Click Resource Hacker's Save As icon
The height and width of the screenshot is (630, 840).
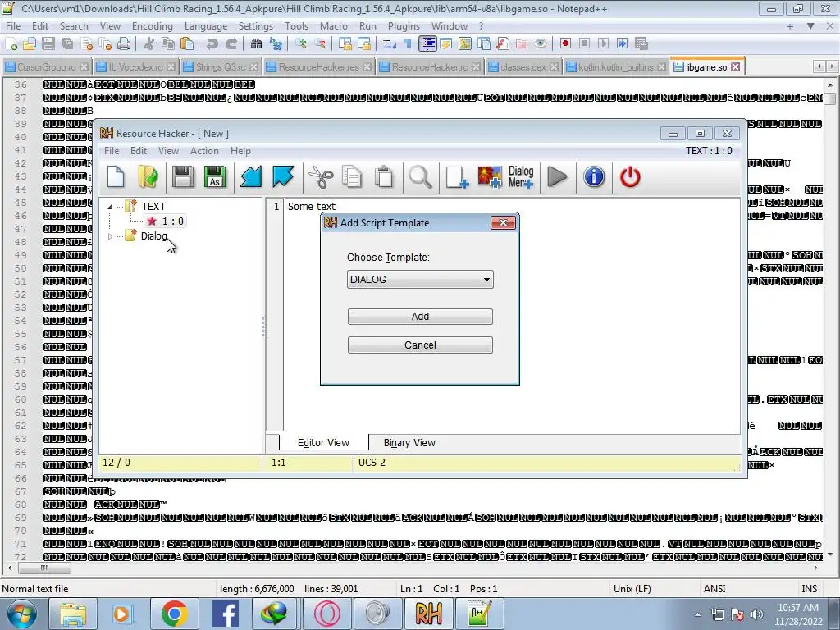click(x=215, y=177)
